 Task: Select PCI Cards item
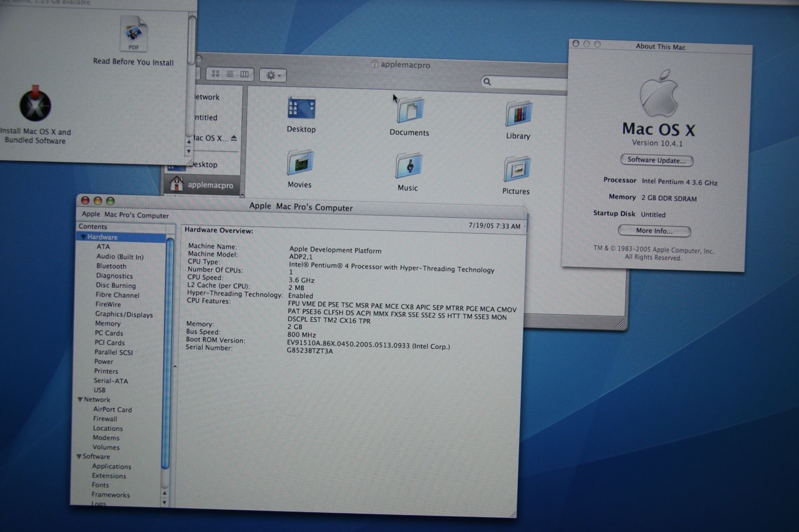point(109,343)
